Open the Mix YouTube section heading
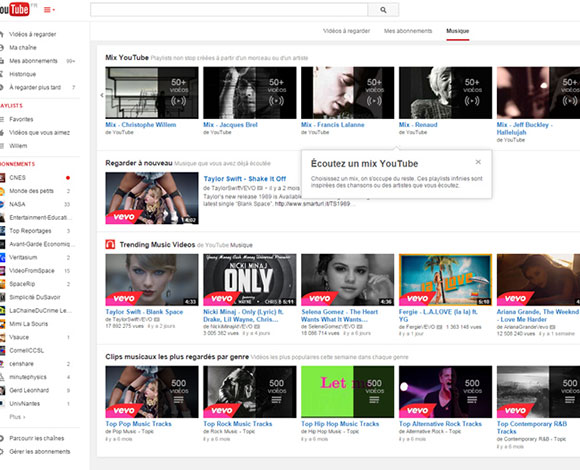The image size is (580, 470). click(127, 58)
